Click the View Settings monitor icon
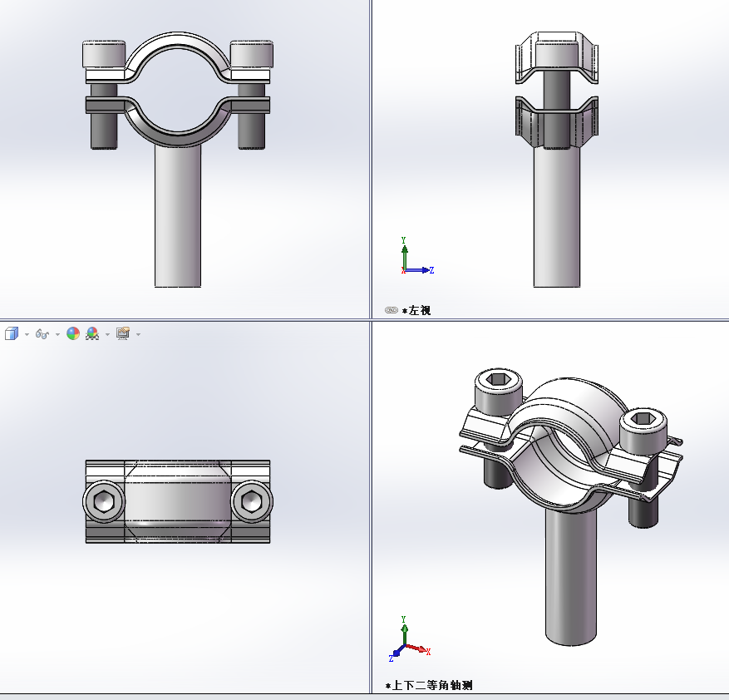This screenshot has height=700, width=729. point(123,333)
